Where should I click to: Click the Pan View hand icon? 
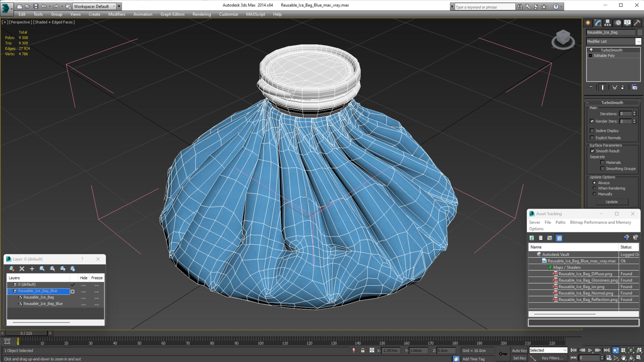[x=623, y=358]
